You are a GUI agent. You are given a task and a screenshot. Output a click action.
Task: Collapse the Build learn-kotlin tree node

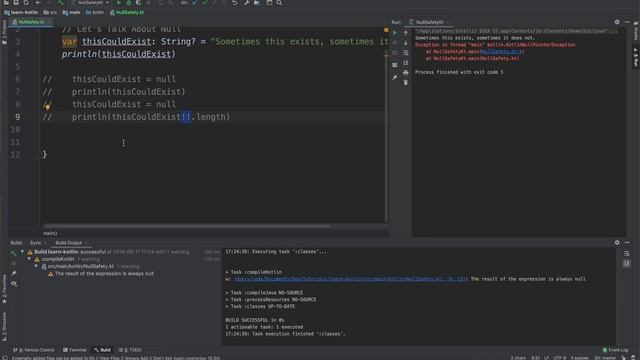pyautogui.click(x=22, y=252)
